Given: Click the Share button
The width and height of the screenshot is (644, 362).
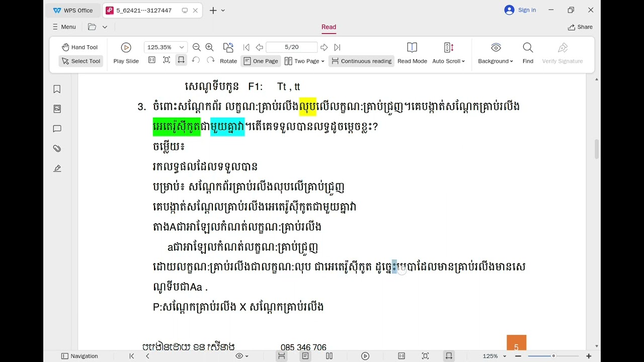Looking at the screenshot, I should [580, 27].
